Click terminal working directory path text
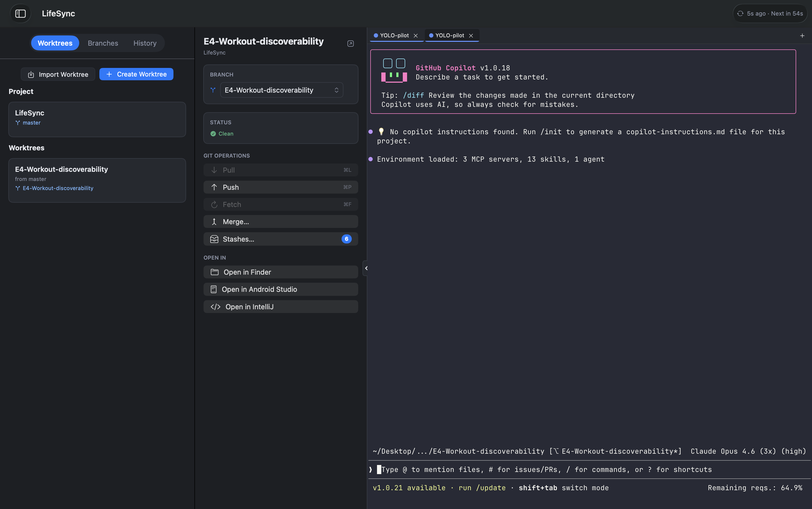Viewport: 812px width, 509px height. [x=459, y=451]
